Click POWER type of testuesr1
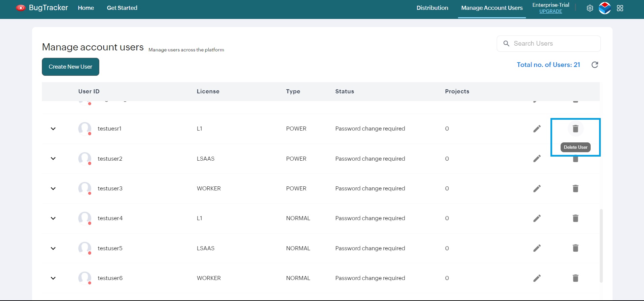Image resolution: width=644 pixels, height=301 pixels. [296, 129]
